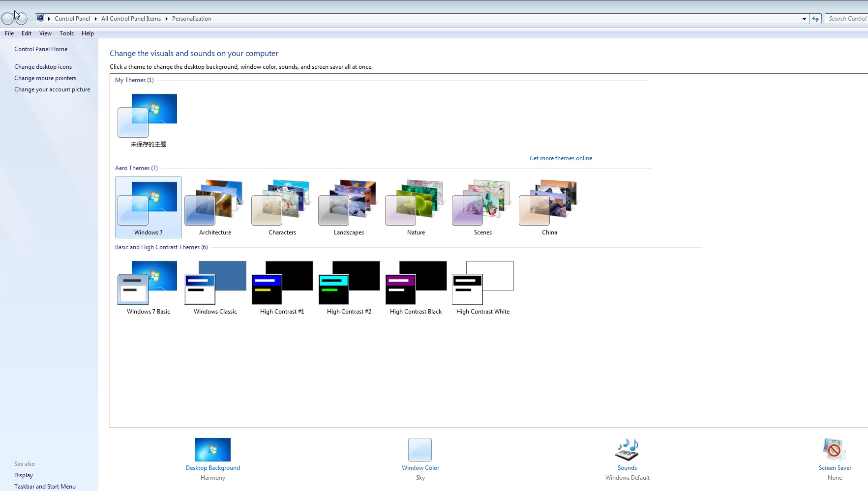Open Display under See also
Viewport: 868px width, 491px height.
(x=24, y=475)
